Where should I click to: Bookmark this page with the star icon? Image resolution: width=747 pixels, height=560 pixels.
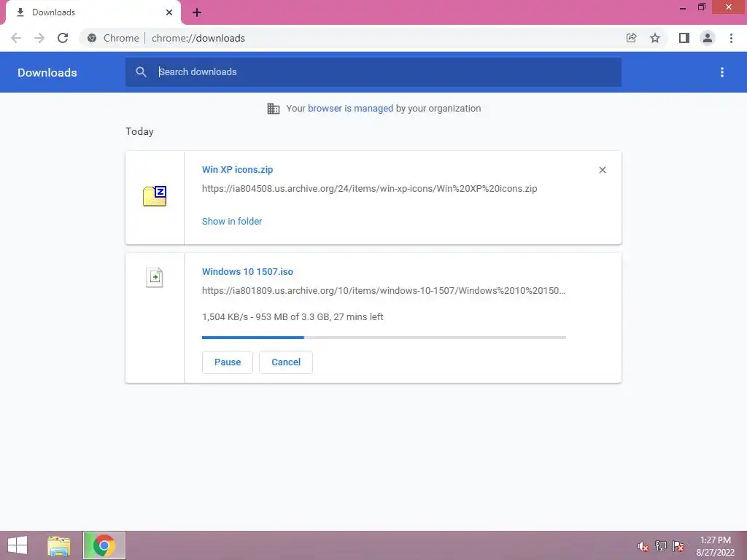pos(655,38)
